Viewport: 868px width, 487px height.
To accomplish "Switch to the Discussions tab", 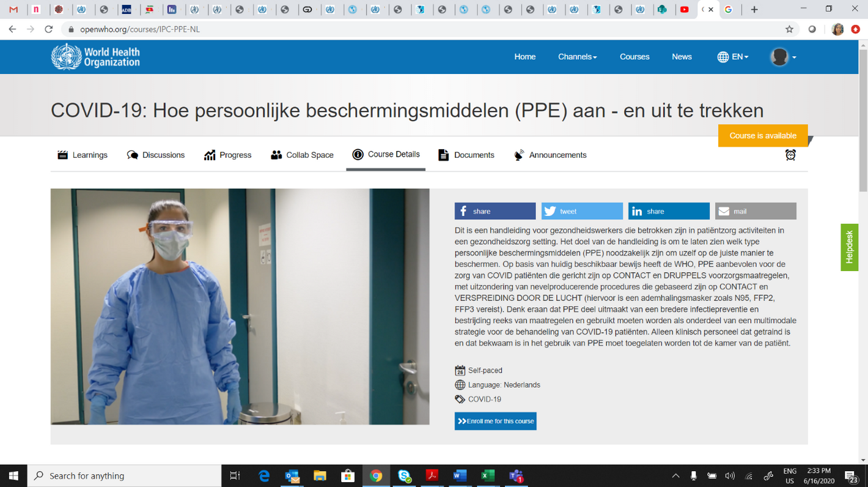I will [156, 155].
